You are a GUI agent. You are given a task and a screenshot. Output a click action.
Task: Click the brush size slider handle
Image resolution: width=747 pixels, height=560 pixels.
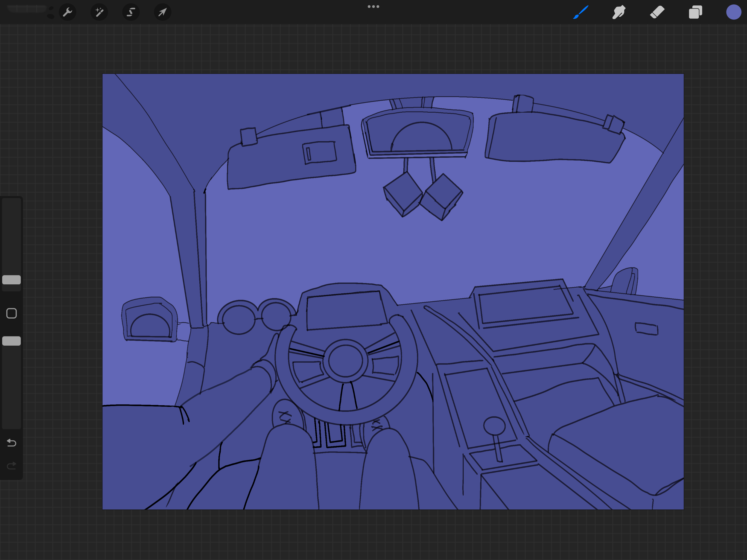(11, 280)
